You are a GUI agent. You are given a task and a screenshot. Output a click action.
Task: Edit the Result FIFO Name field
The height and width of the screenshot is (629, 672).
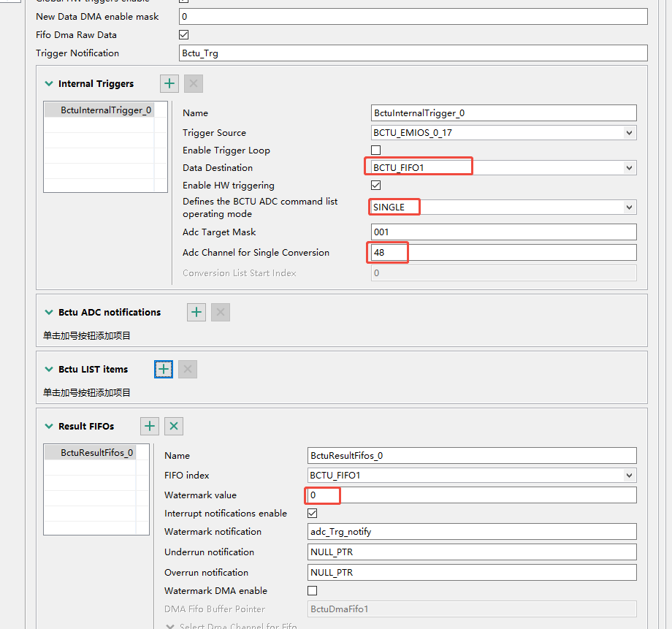pyautogui.click(x=472, y=455)
